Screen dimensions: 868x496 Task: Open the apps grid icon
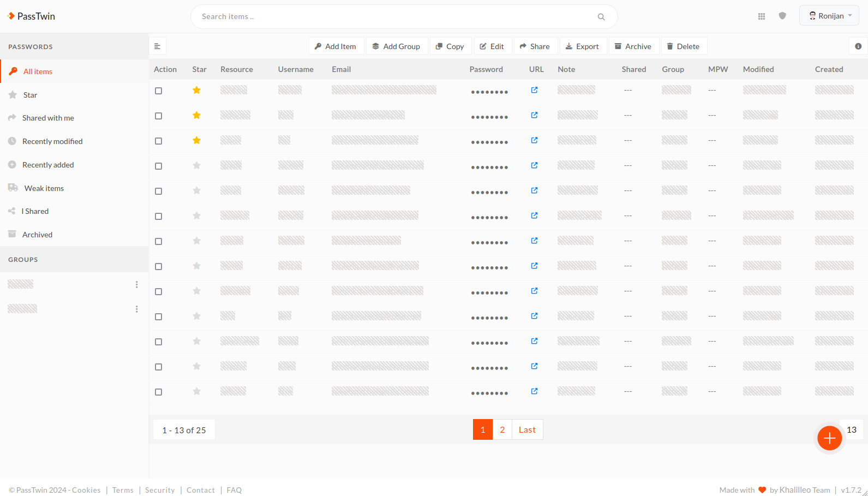point(762,16)
